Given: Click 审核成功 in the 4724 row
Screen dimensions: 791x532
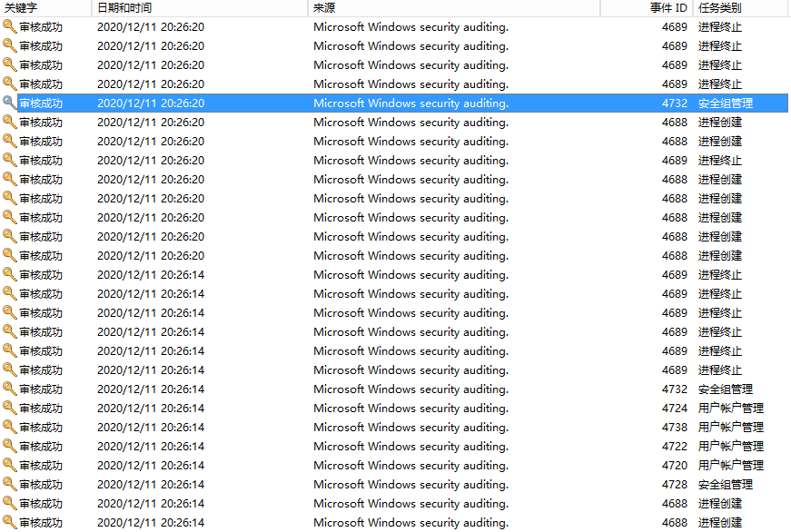Looking at the screenshot, I should tap(41, 408).
